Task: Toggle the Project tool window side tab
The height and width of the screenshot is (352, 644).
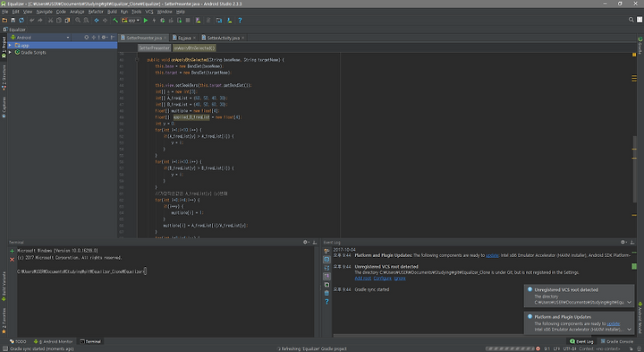Action: (4, 47)
